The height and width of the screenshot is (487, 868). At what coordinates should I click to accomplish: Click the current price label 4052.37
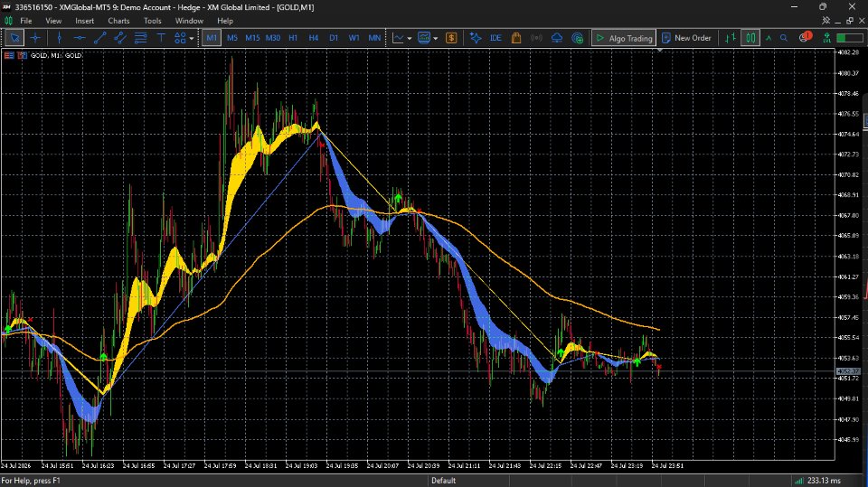point(848,371)
